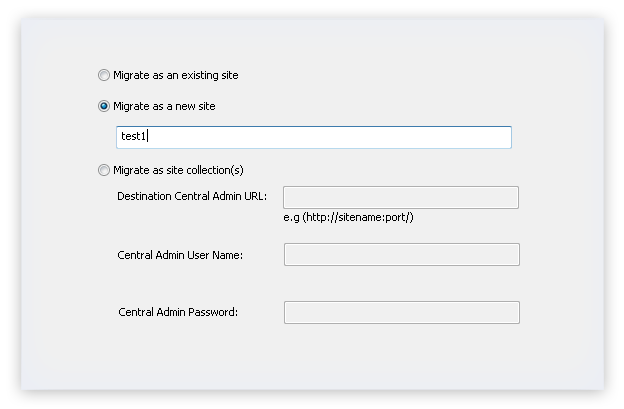Select the 'Migrate as an existing site' radio button
Image resolution: width=624 pixels, height=409 pixels.
(104, 75)
